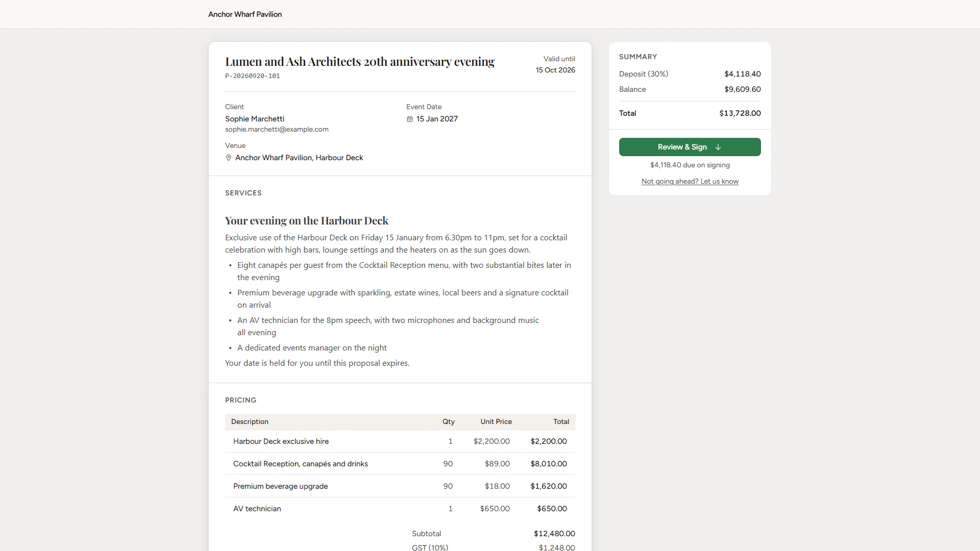Click the $18.00 unit price cell
The image size is (980, 551).
[497, 486]
